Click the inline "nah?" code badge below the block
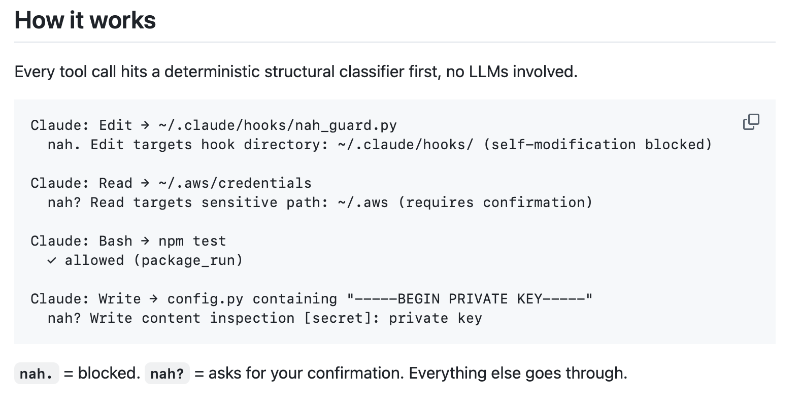The height and width of the screenshot is (407, 800). coord(167,374)
